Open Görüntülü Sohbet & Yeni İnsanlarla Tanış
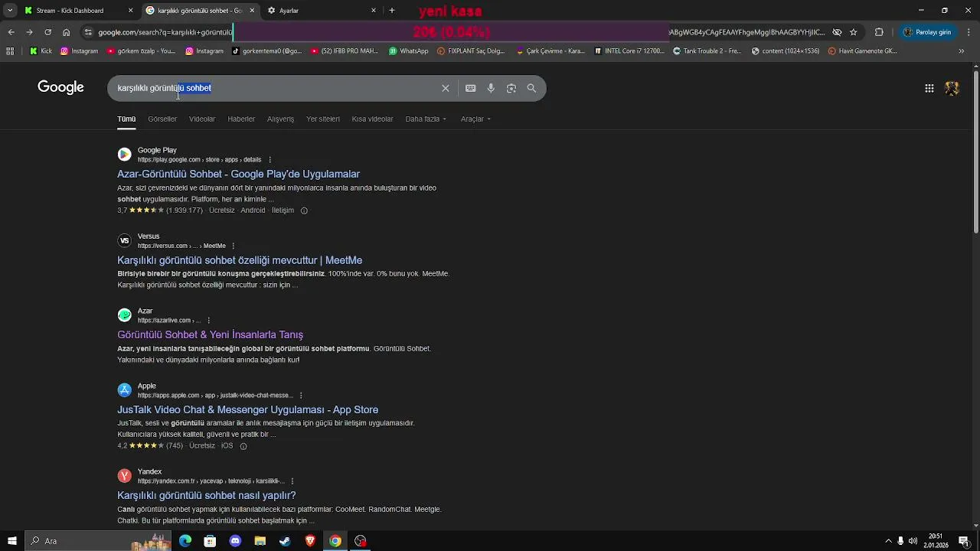Screen dimensions: 980x551 coord(210,335)
